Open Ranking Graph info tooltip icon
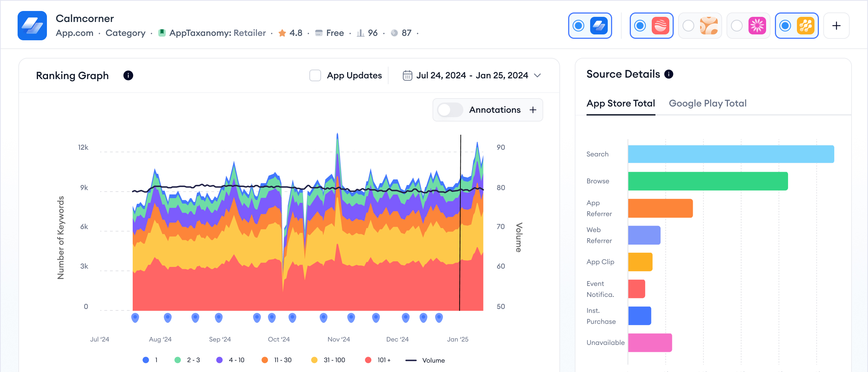The width and height of the screenshot is (868, 372). [x=128, y=75]
